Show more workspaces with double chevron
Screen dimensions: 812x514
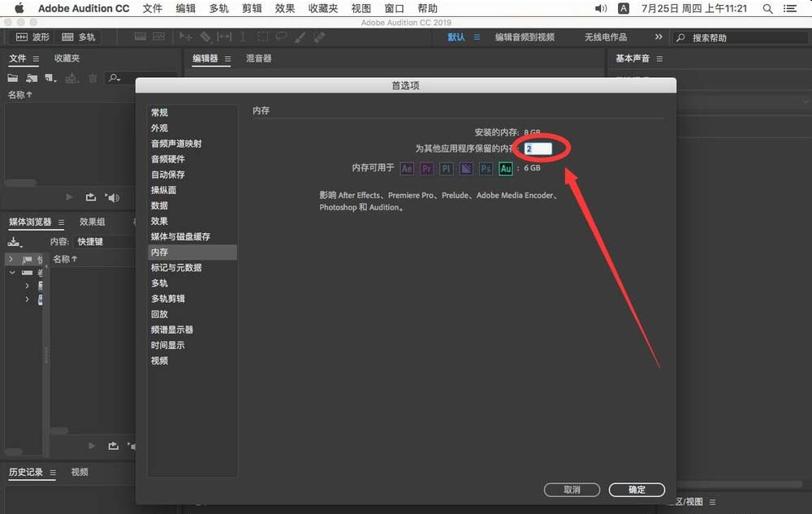(x=659, y=37)
